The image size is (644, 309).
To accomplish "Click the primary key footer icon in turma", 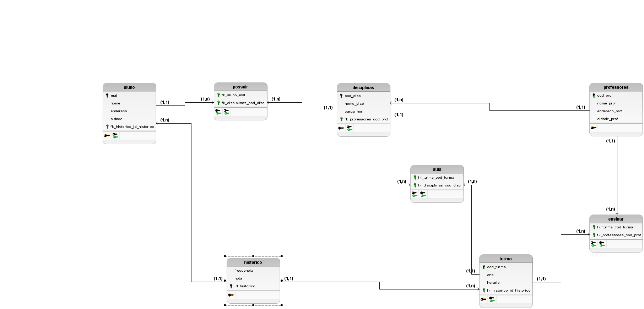I will click(x=483, y=299).
